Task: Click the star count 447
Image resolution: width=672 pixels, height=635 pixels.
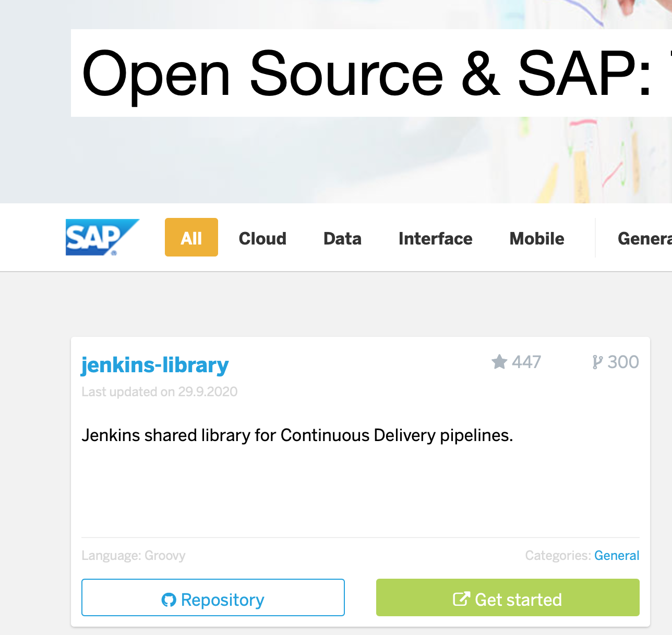Action: point(526,362)
